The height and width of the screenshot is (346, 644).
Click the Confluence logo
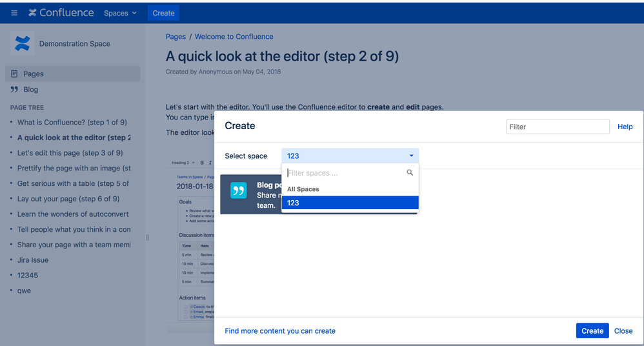(x=61, y=13)
